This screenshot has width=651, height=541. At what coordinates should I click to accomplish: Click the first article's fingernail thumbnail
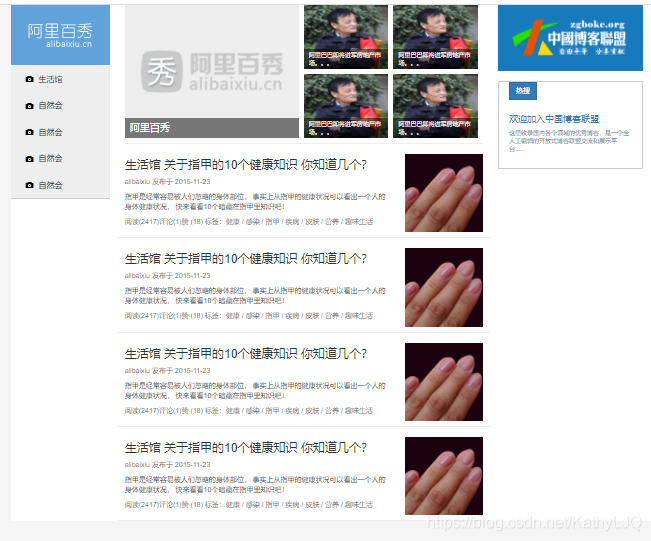click(x=444, y=193)
